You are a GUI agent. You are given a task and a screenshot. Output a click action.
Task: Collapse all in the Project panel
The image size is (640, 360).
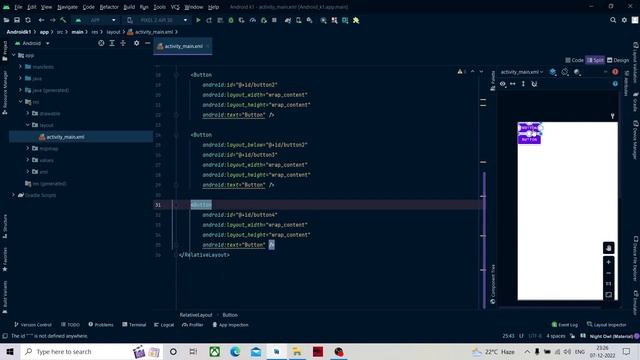123,43
